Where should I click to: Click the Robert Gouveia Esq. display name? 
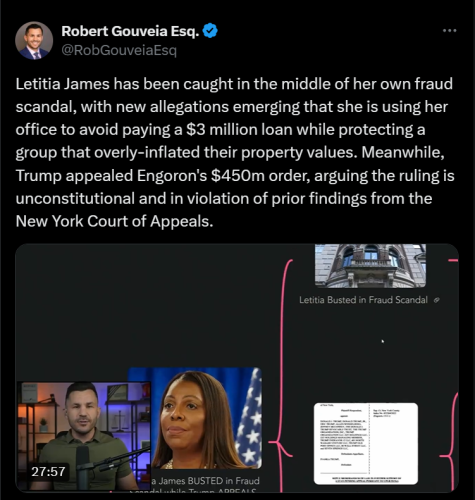(130, 31)
